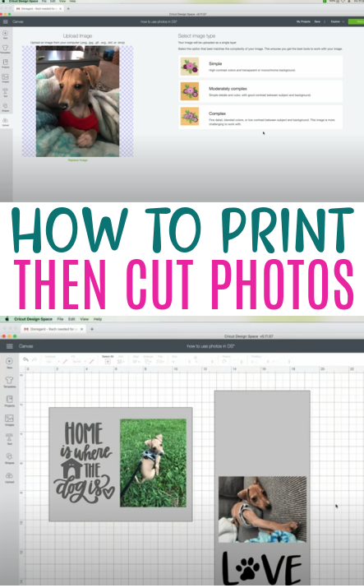The height and width of the screenshot is (588, 364).
Task: Open Shapes tool in the sidebar beside the grid canvas
Action: coord(9,458)
